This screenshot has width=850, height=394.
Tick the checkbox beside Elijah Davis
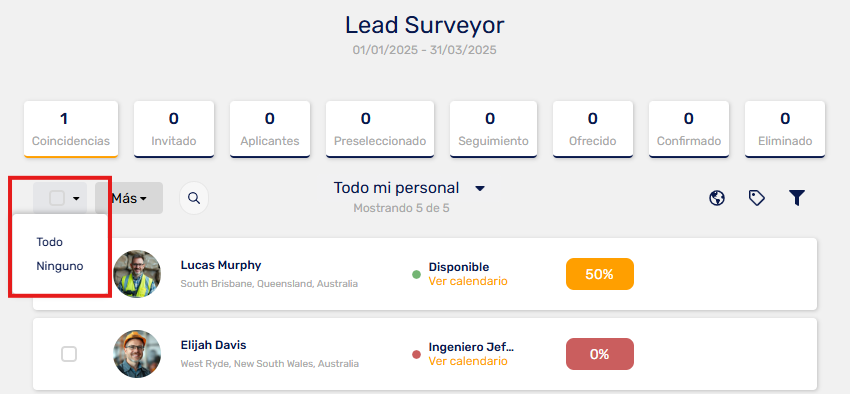point(69,354)
